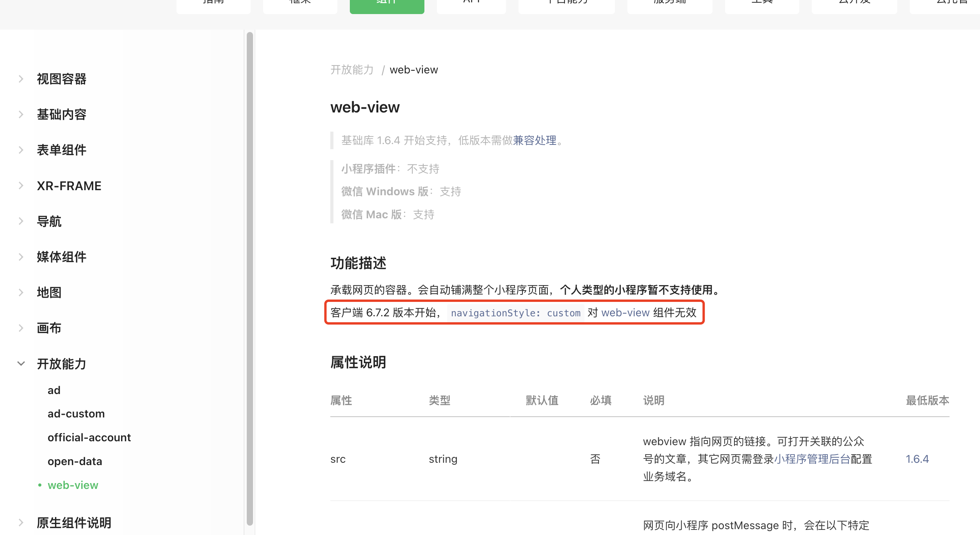Click the 开放能力 breadcrumb
The image size is (980, 535).
point(352,70)
